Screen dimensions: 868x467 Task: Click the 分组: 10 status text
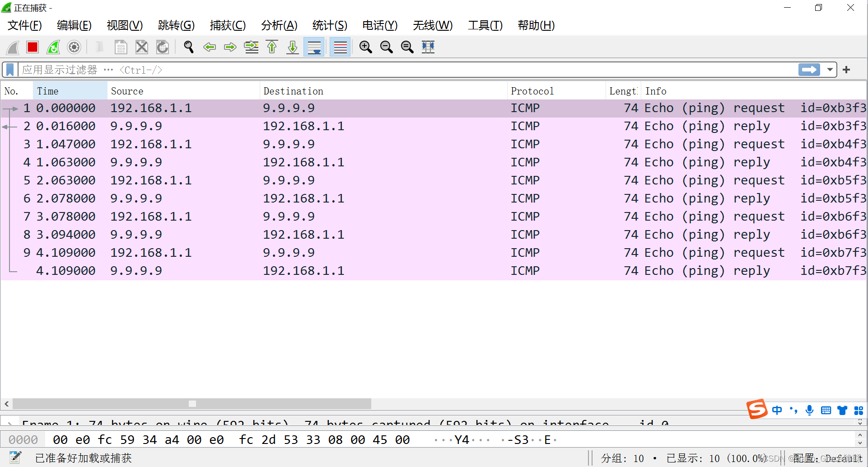622,458
